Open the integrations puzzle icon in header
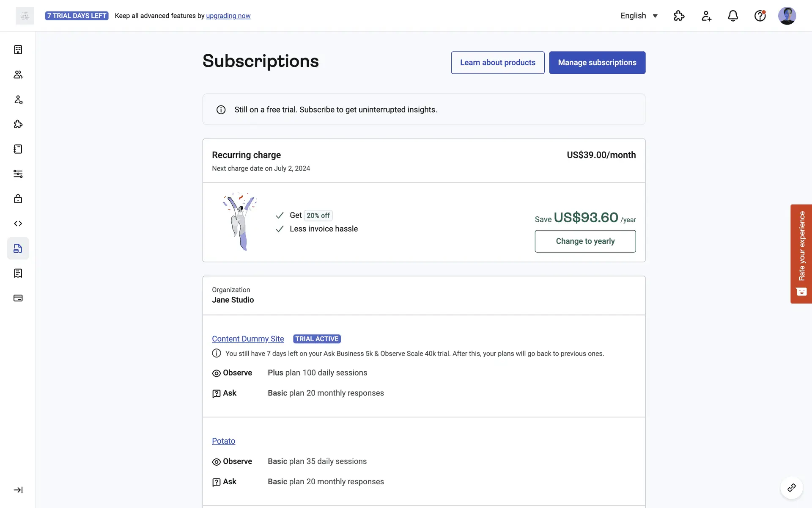 [679, 16]
